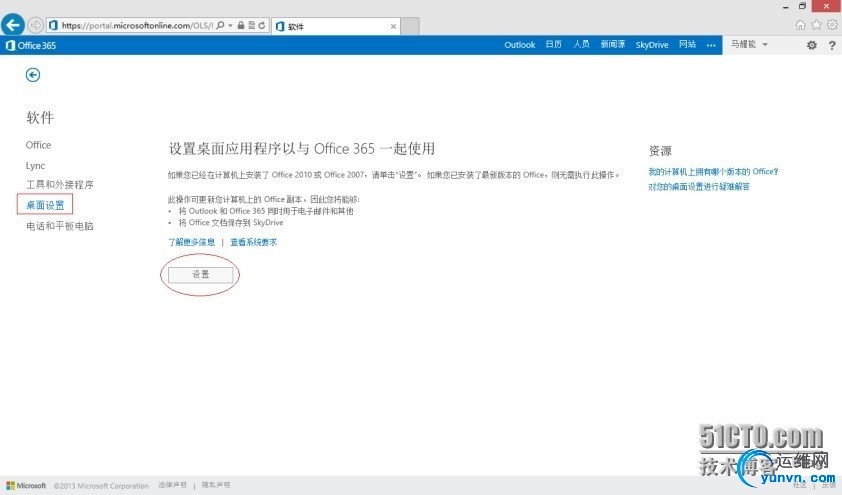Screen dimensions: 842x495
Task: Click the browser forward arrow button
Action: [x=35, y=25]
